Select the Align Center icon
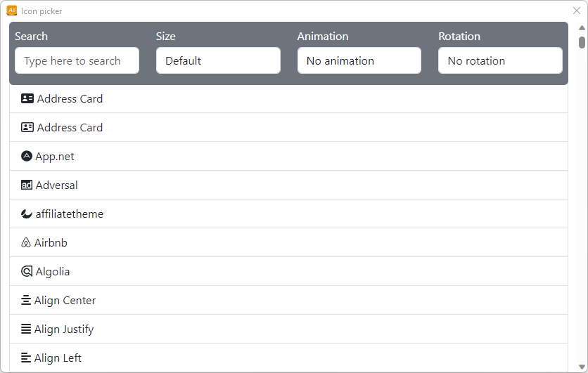The width and height of the screenshot is (588, 373). click(26, 301)
